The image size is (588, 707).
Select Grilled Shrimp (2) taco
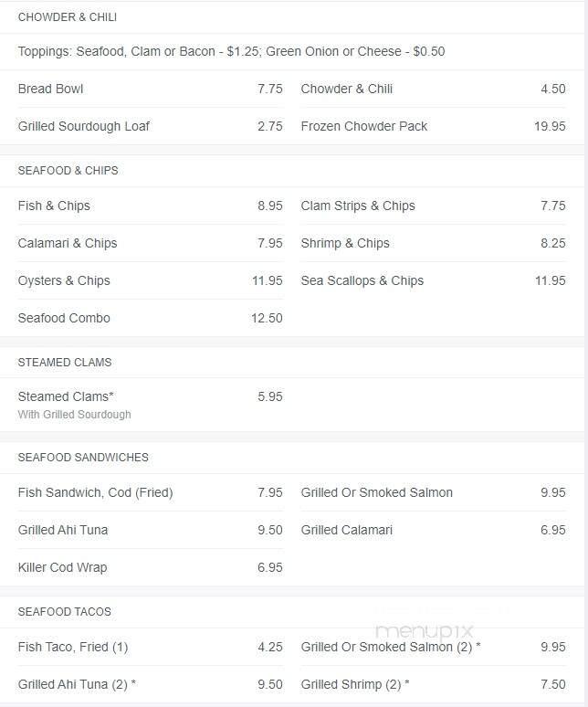point(433,684)
